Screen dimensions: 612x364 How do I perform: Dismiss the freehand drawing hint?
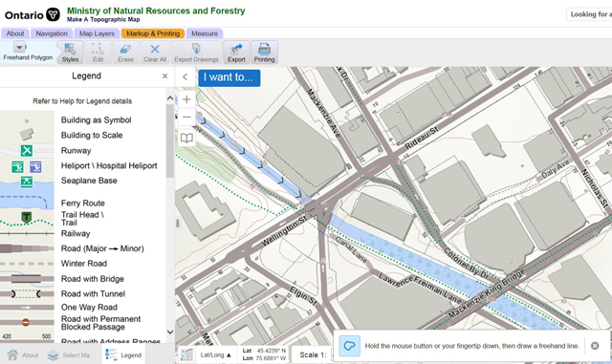[595, 346]
